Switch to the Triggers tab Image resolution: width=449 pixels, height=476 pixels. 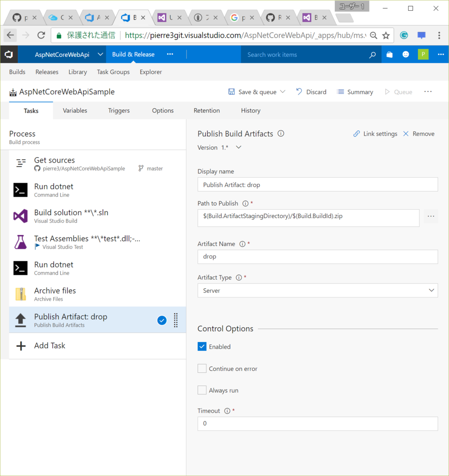[x=119, y=111]
